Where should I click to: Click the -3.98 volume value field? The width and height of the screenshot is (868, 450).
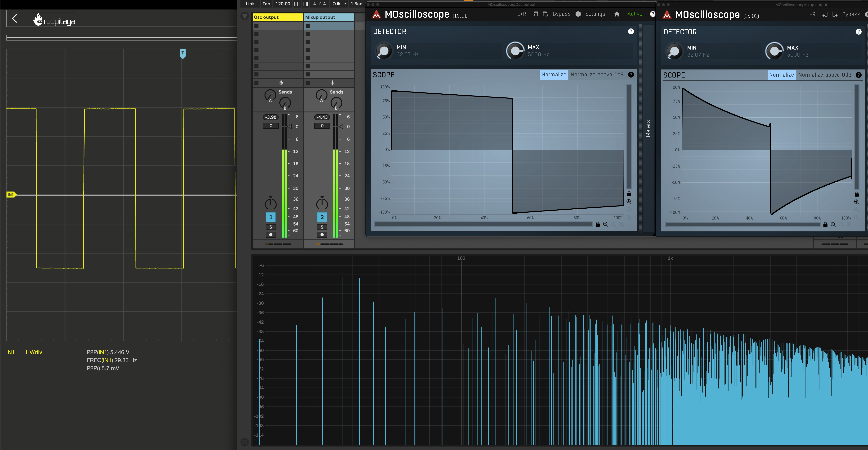(271, 117)
